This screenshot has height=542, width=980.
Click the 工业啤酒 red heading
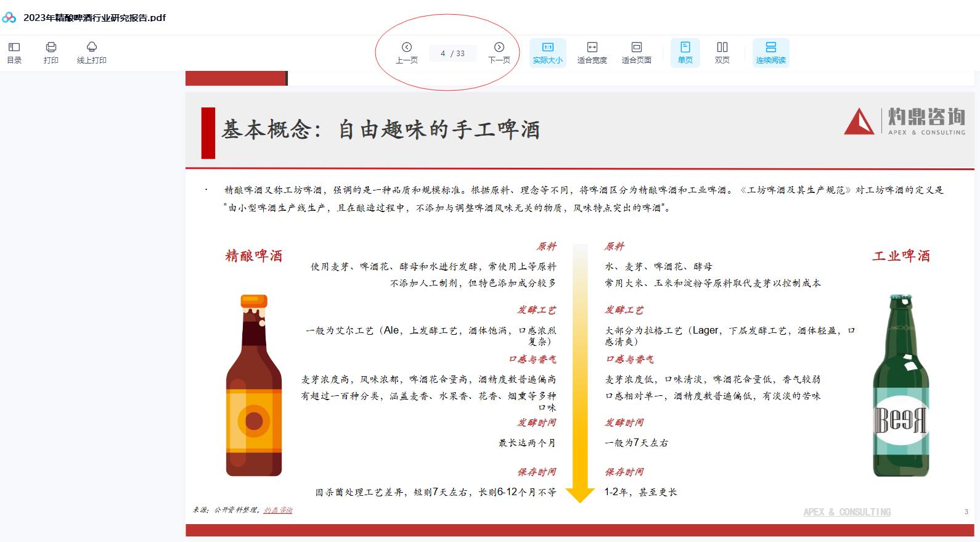click(901, 256)
